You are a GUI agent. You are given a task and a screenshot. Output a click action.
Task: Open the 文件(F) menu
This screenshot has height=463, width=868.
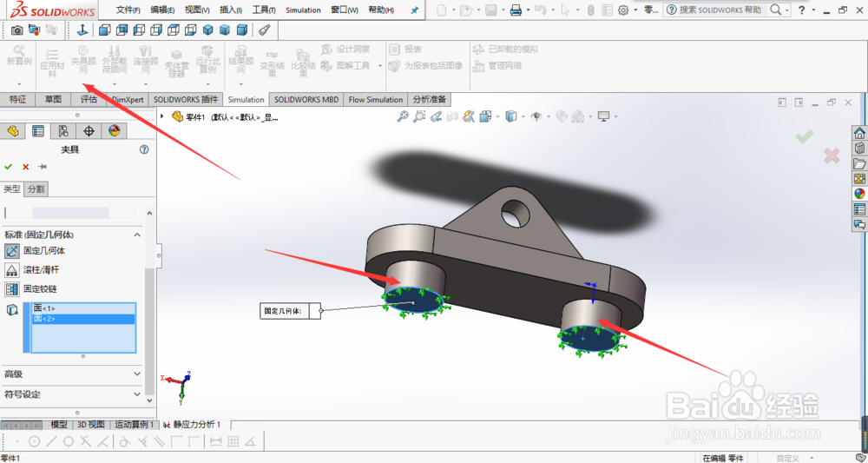point(128,10)
